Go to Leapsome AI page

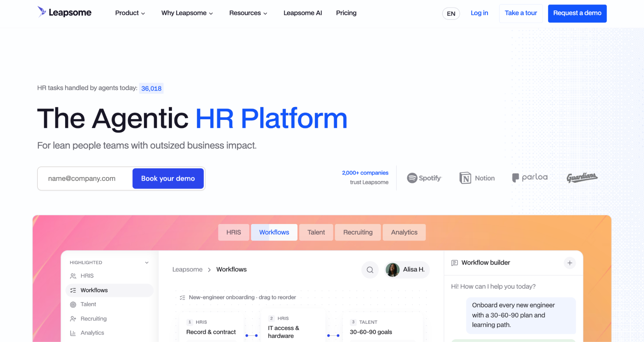[303, 13]
